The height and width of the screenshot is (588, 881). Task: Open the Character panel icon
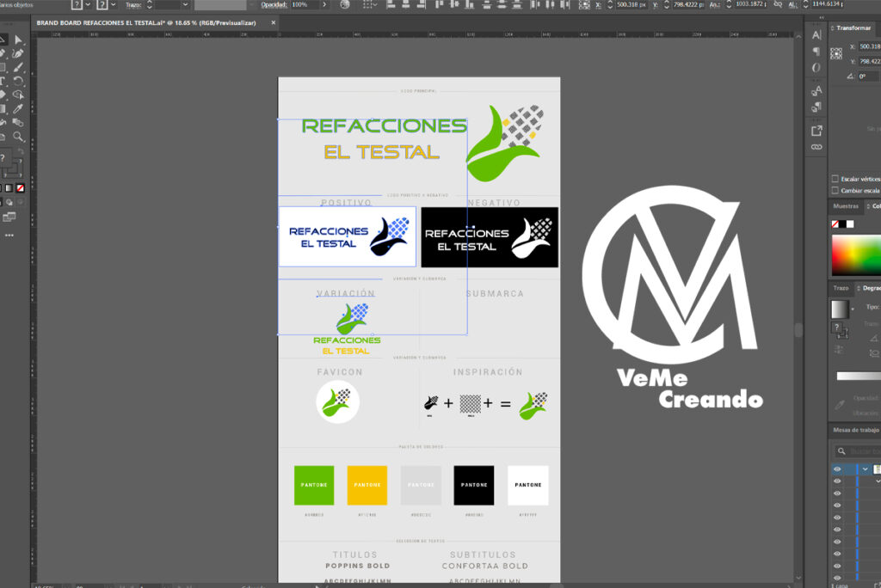[x=816, y=35]
